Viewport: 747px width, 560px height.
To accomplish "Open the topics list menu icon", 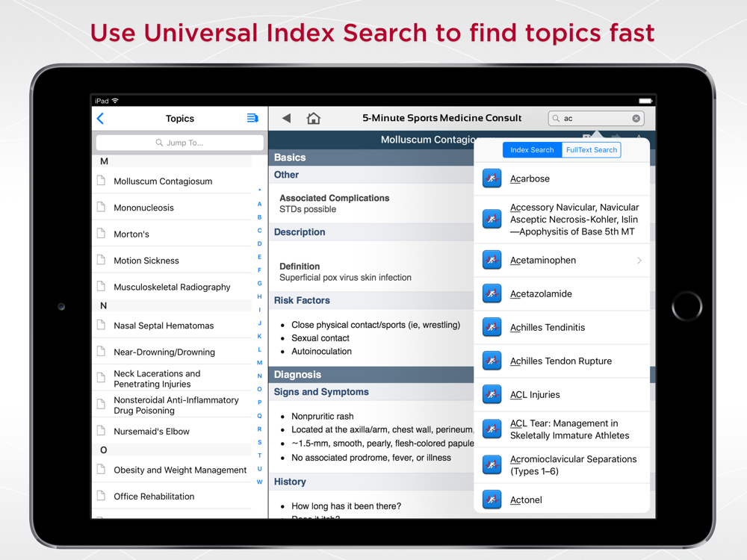I will (x=252, y=118).
